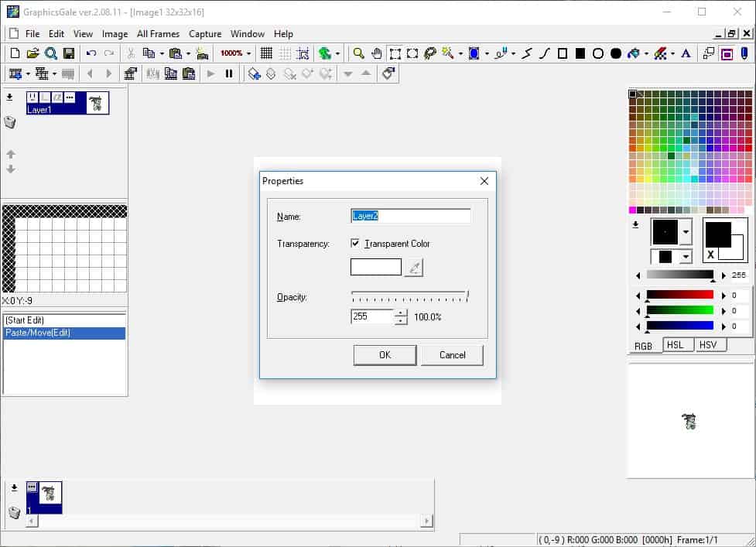Toggle Layer1 visibility icon
The width and height of the screenshot is (756, 547).
pos(32,97)
